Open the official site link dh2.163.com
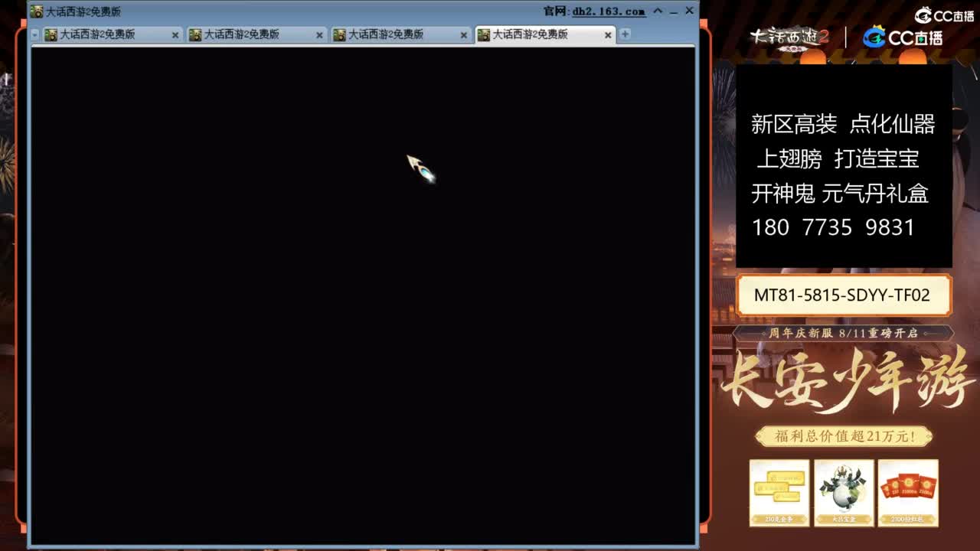 (x=609, y=11)
